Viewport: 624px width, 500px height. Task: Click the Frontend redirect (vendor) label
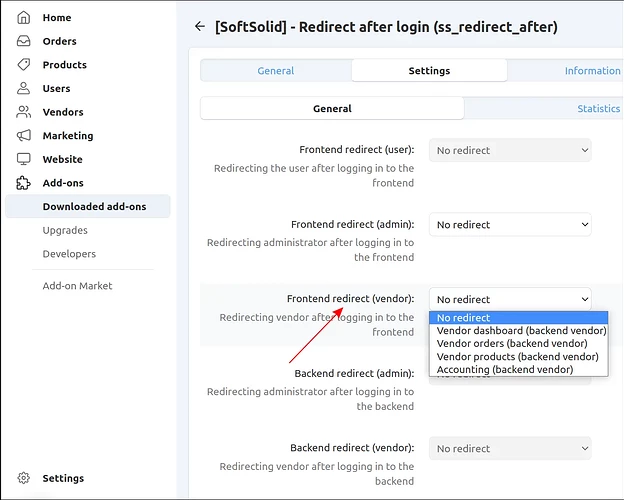(x=351, y=299)
